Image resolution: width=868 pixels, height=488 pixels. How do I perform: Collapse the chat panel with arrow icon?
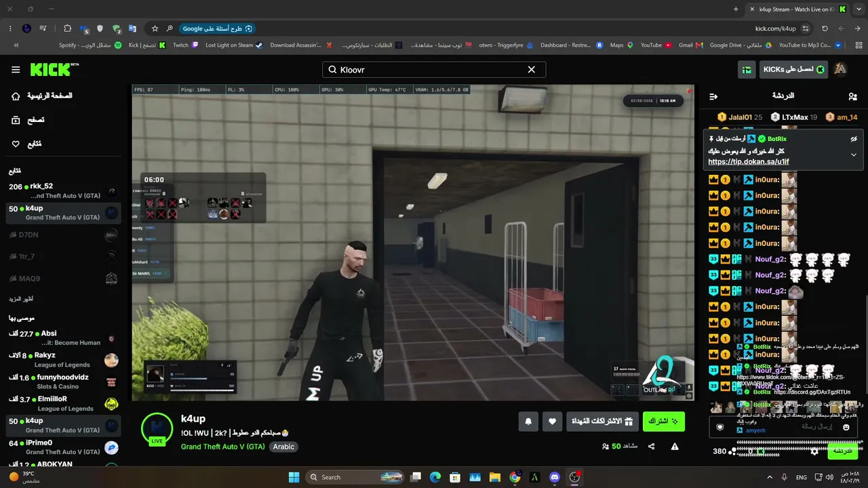click(x=713, y=97)
